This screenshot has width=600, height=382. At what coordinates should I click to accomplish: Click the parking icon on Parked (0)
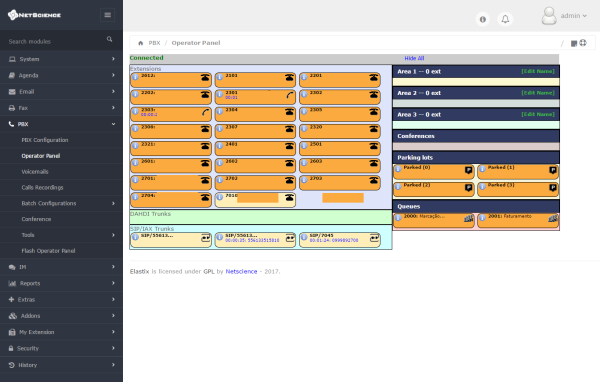[x=468, y=170]
